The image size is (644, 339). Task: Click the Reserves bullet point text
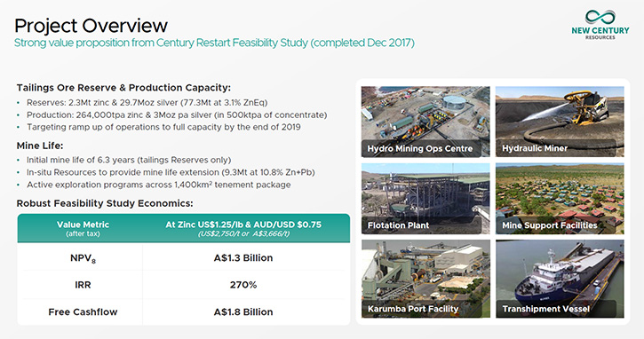147,103
